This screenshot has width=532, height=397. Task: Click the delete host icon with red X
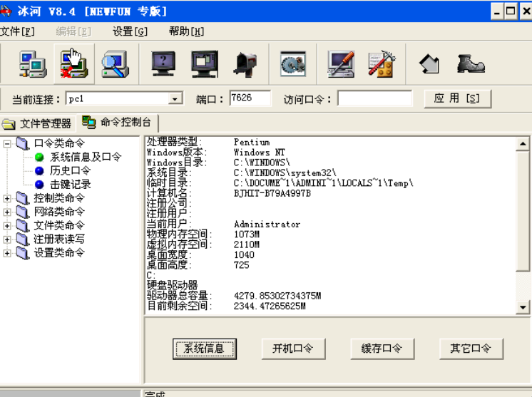(74, 64)
